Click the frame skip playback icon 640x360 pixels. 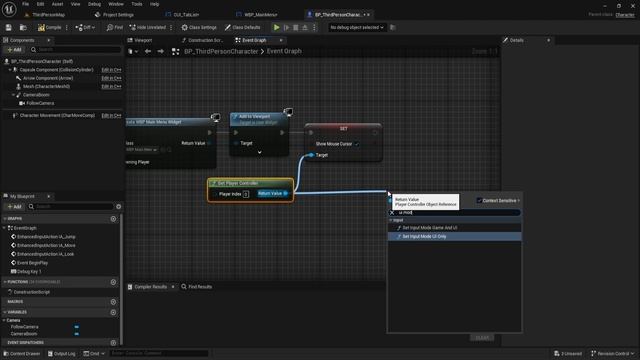tap(287, 27)
